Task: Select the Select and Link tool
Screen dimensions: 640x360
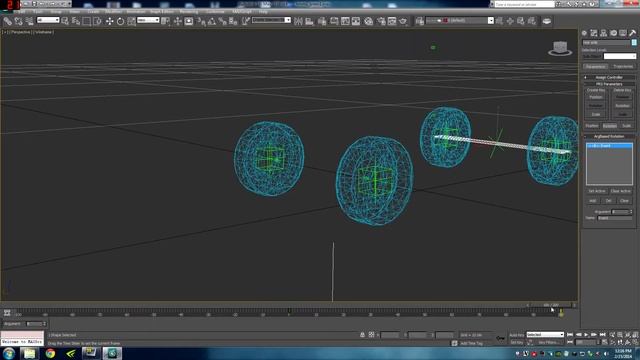Action: tap(7, 21)
